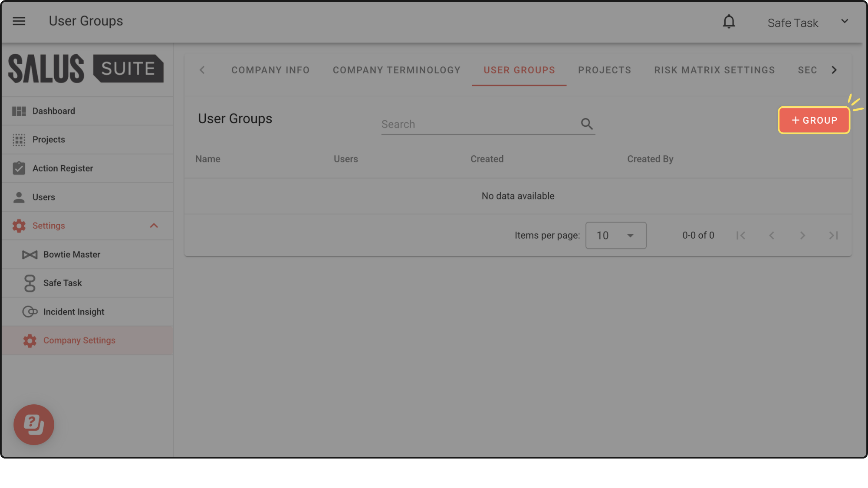Go to the Dashboard page

pyautogui.click(x=54, y=111)
